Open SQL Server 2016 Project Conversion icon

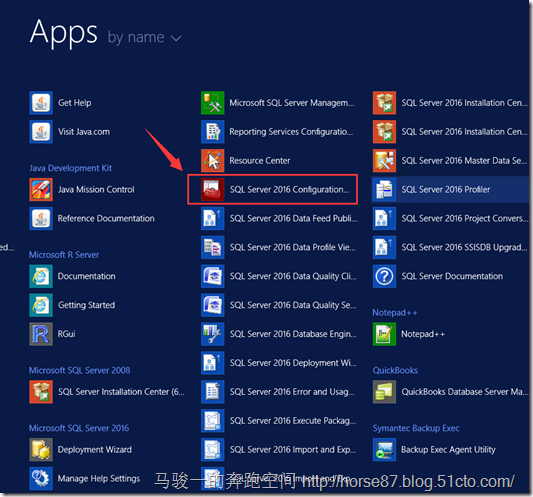[x=384, y=218]
